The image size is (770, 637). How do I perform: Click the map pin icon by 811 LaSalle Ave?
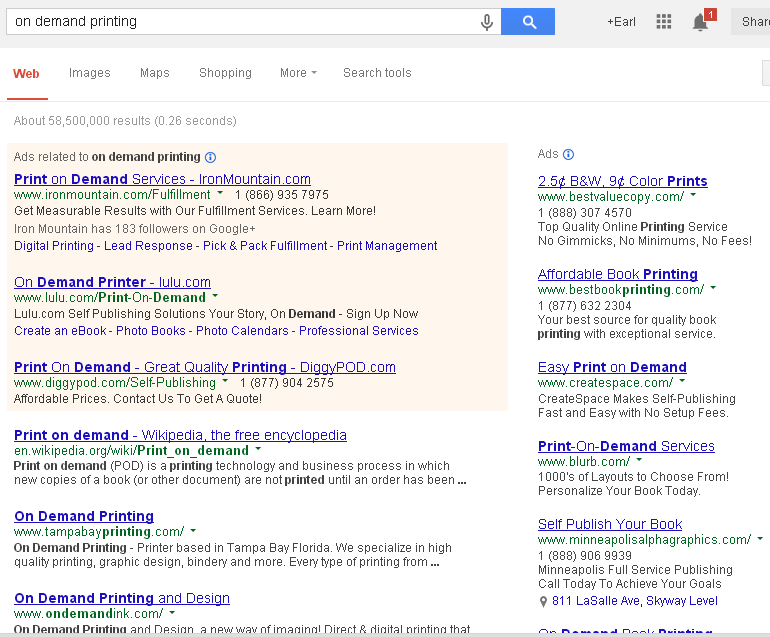pos(543,601)
